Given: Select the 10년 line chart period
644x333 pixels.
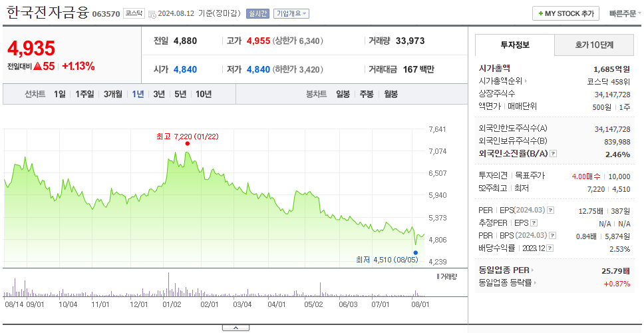Looking at the screenshot, I should tap(204, 94).
